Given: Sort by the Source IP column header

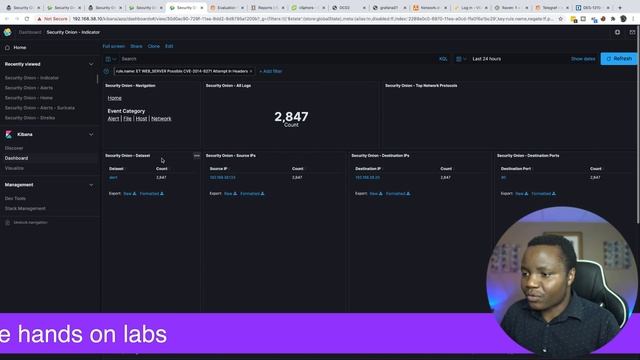Looking at the screenshot, I should pyautogui.click(x=218, y=169).
